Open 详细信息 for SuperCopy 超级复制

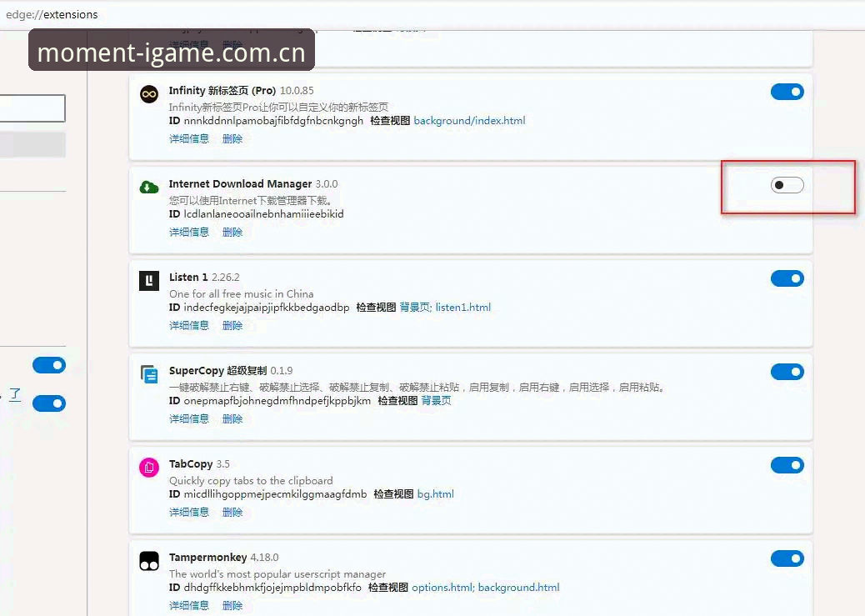tap(189, 418)
